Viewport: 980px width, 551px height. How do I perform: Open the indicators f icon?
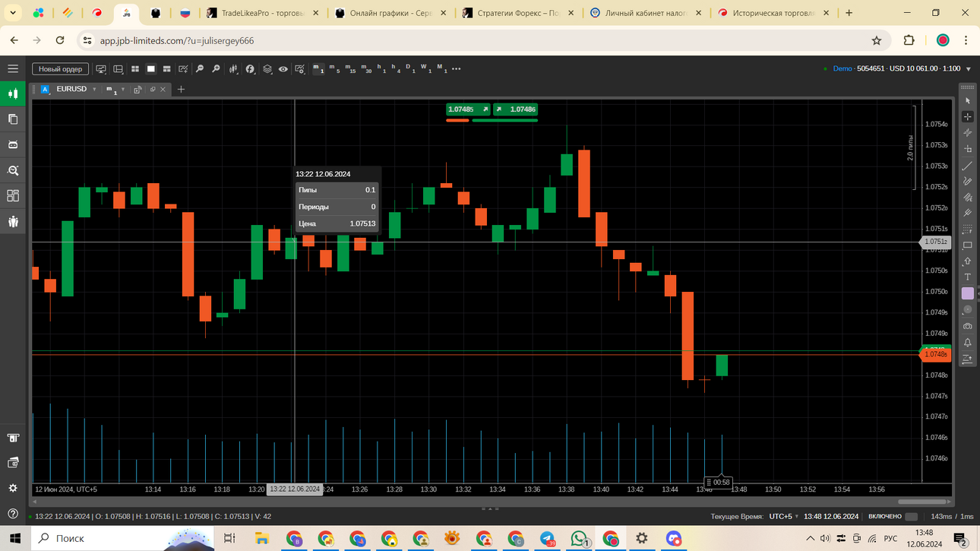pos(250,68)
